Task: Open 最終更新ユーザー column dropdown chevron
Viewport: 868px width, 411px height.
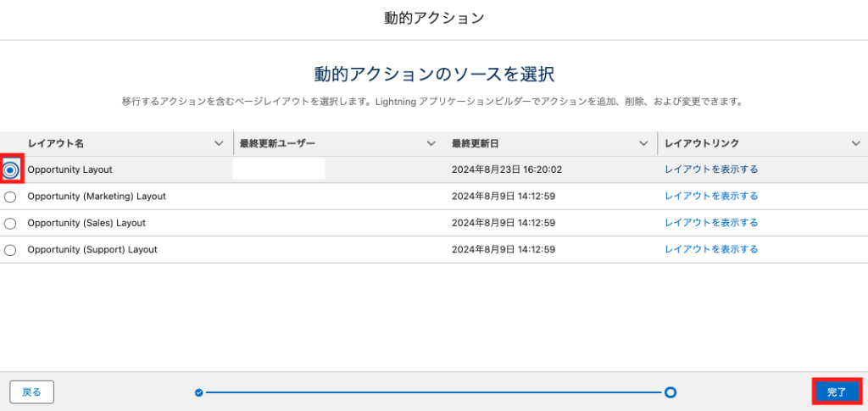Action: (x=431, y=144)
